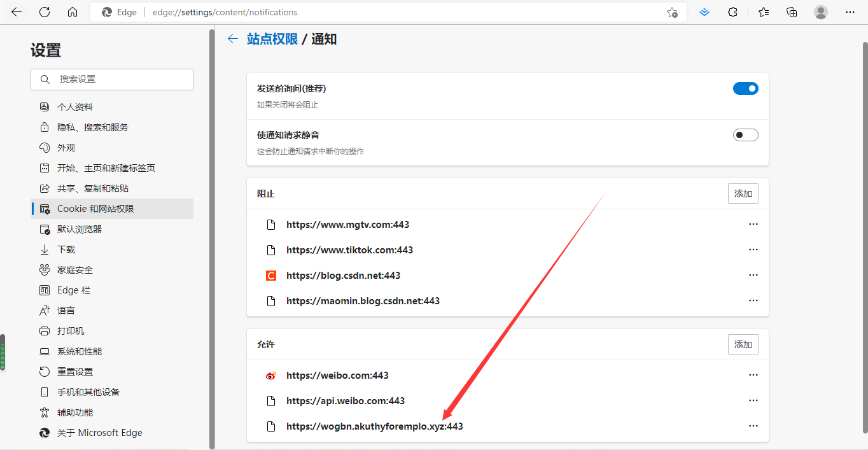Image resolution: width=868 pixels, height=450 pixels.
Task: Click the https://api.weibo.com:443 entry
Action: coord(346,401)
